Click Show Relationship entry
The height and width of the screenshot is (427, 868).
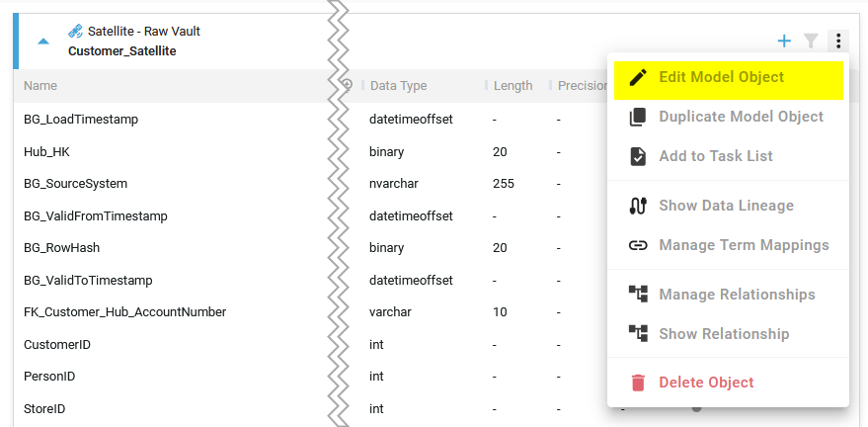[x=724, y=334]
